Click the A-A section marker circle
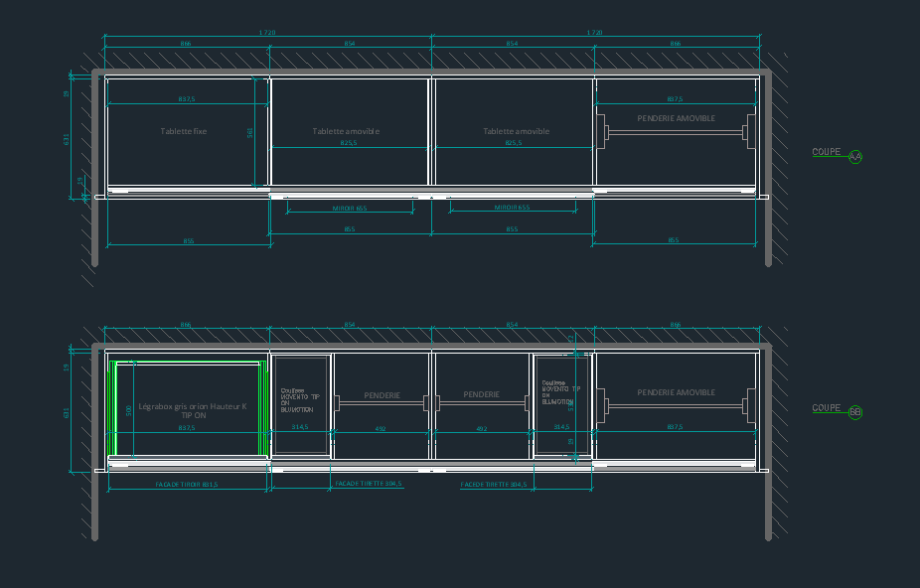 click(855, 156)
